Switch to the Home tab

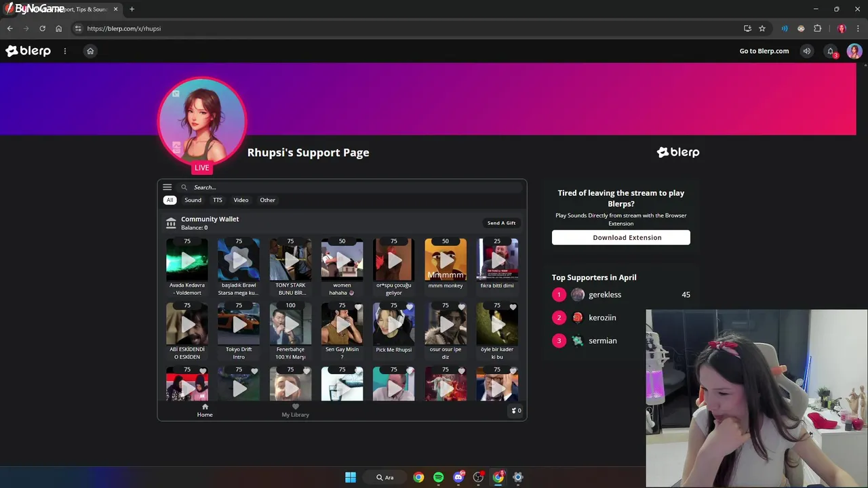pyautogui.click(x=205, y=411)
